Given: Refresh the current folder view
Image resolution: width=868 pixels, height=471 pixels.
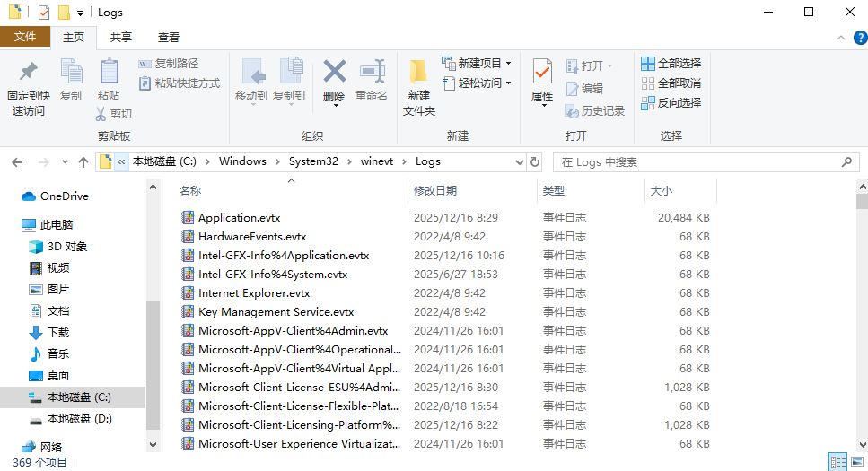Looking at the screenshot, I should (x=536, y=162).
